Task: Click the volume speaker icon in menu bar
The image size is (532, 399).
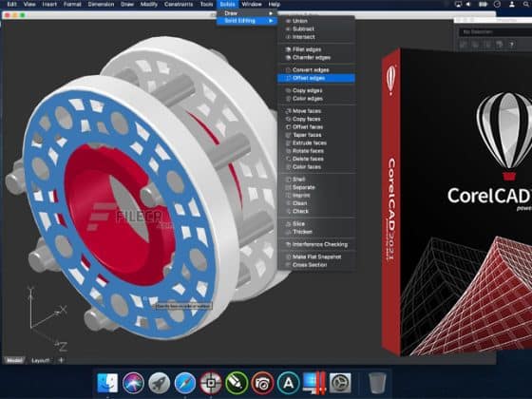Action: coord(468,4)
